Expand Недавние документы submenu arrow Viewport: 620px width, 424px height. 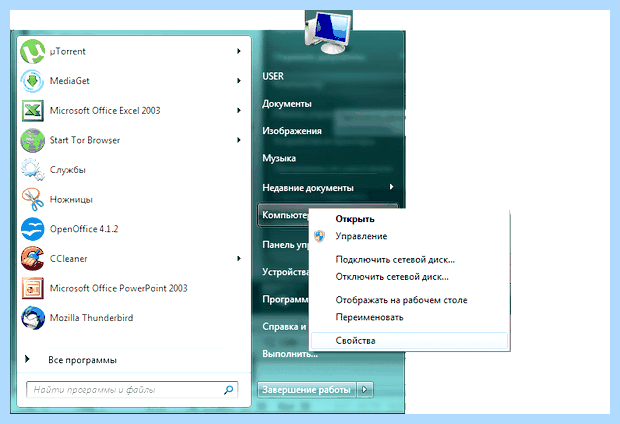391,187
